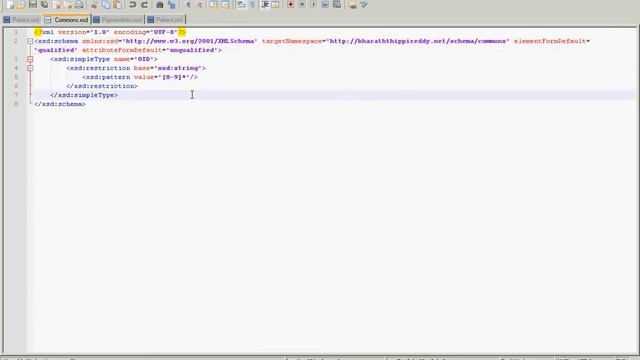Redo the last undone edit
This screenshot has width=640, height=360.
point(144,5)
